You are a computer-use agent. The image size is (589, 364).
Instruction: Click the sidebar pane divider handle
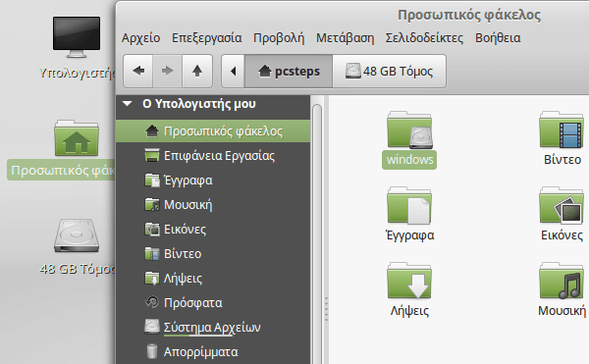[326, 309]
